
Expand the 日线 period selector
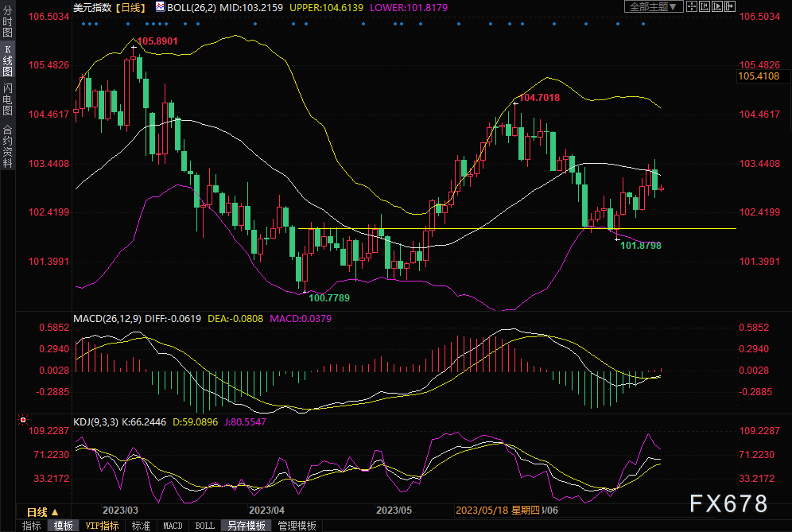(37, 511)
